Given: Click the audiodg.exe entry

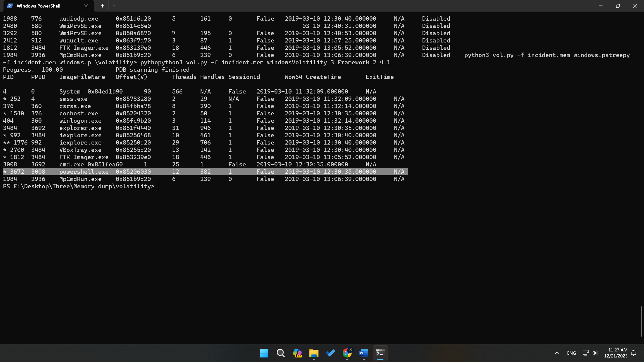Looking at the screenshot, I should 78,19.
